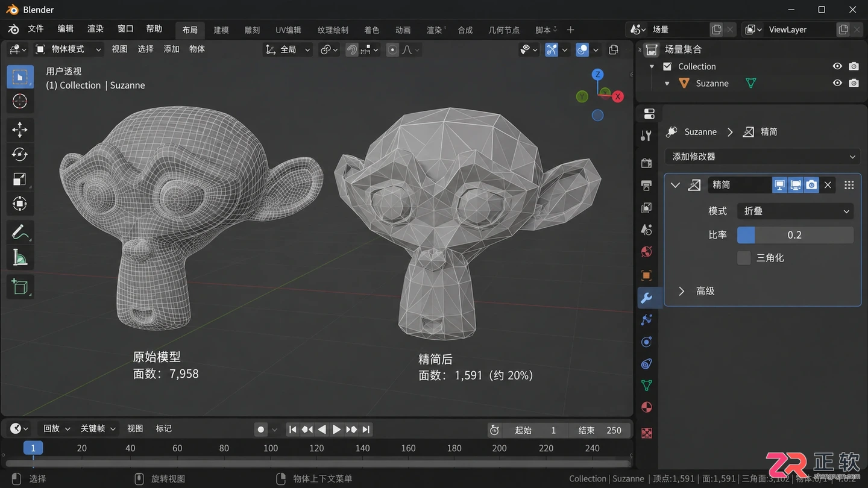Pick the Transform tool
Viewport: 868px width, 488px height.
coord(20,204)
